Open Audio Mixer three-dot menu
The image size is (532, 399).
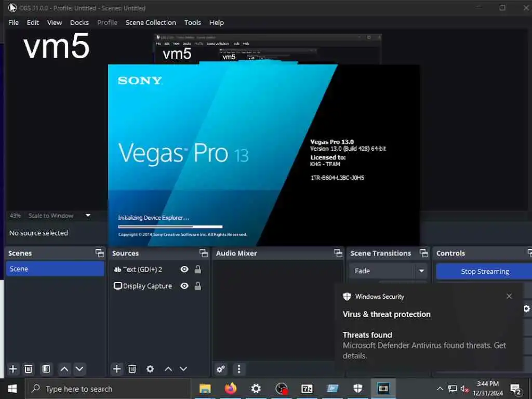(x=239, y=369)
